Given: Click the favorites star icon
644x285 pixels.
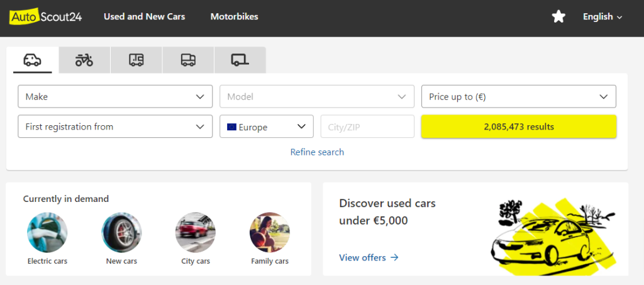Looking at the screenshot, I should (x=558, y=17).
